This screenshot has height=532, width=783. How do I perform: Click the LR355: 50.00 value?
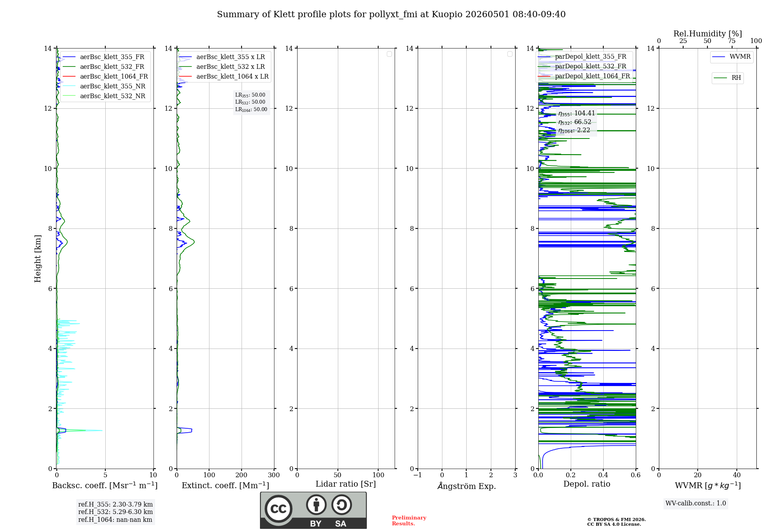click(x=250, y=95)
